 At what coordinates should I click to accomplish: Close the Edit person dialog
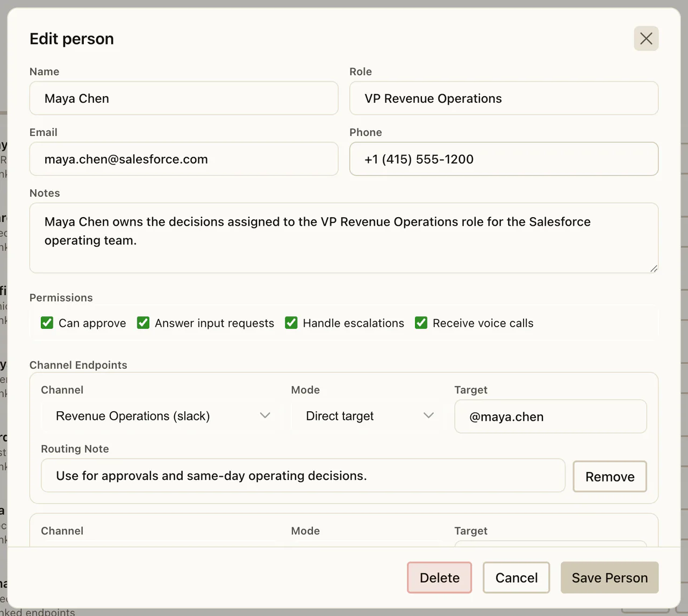click(646, 39)
